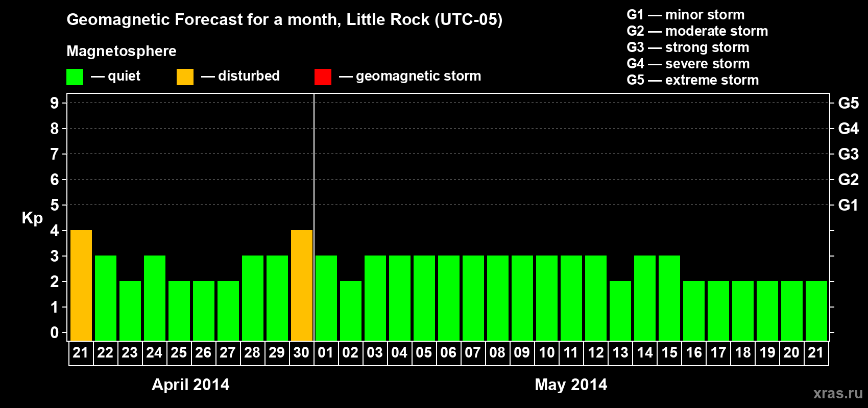Click the green bar for May 07

click(473, 298)
